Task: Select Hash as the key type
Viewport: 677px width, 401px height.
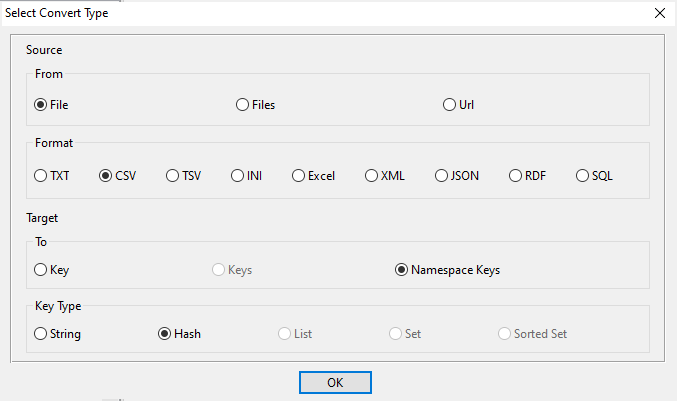Action: pos(165,334)
